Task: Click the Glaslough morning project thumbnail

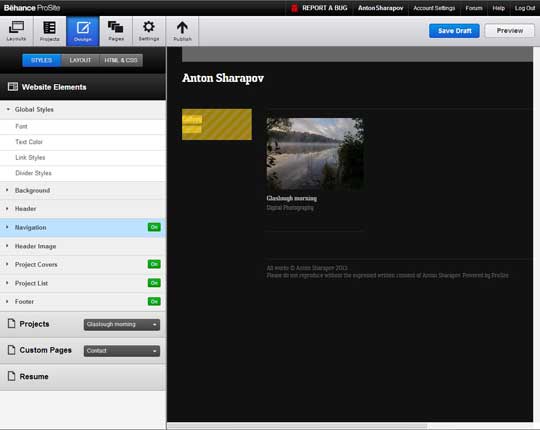Action: coord(315,154)
